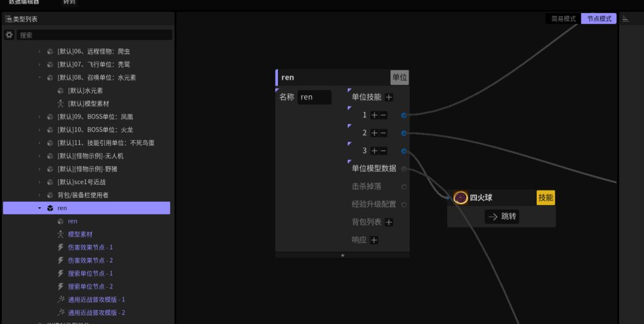Select [默认]sce1号近战 in the tree
The image size is (644, 324).
point(82,182)
